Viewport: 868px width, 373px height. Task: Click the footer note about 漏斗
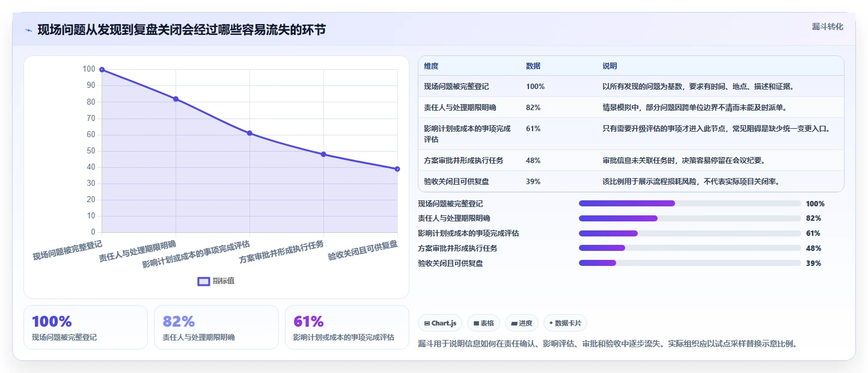(607, 344)
